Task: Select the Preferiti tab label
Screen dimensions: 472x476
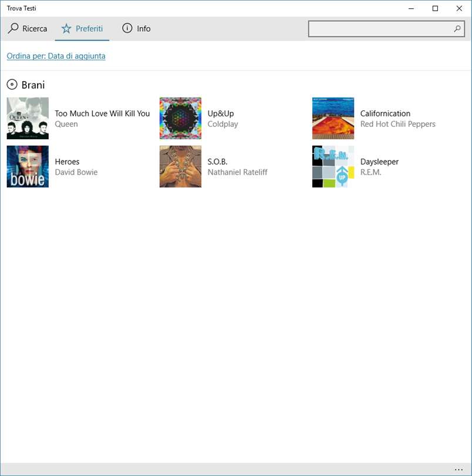Action: tap(89, 29)
